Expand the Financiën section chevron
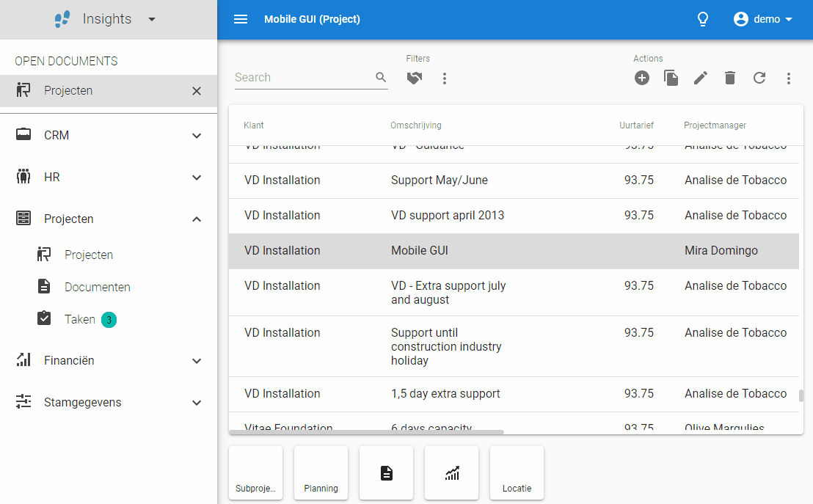The width and height of the screenshot is (813, 504). (197, 361)
